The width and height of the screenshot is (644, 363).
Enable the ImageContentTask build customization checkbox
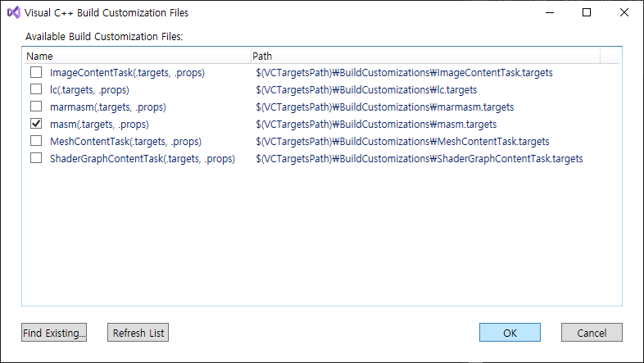tap(36, 72)
